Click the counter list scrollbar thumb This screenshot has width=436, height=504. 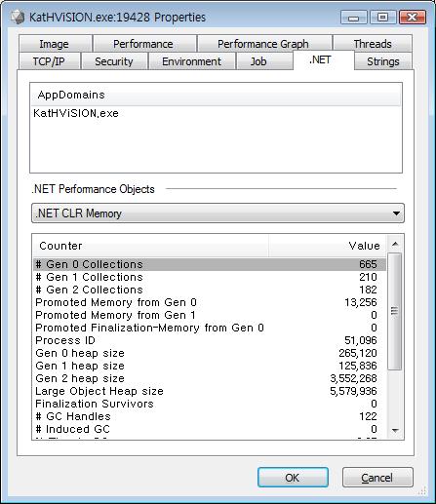[x=395, y=311]
